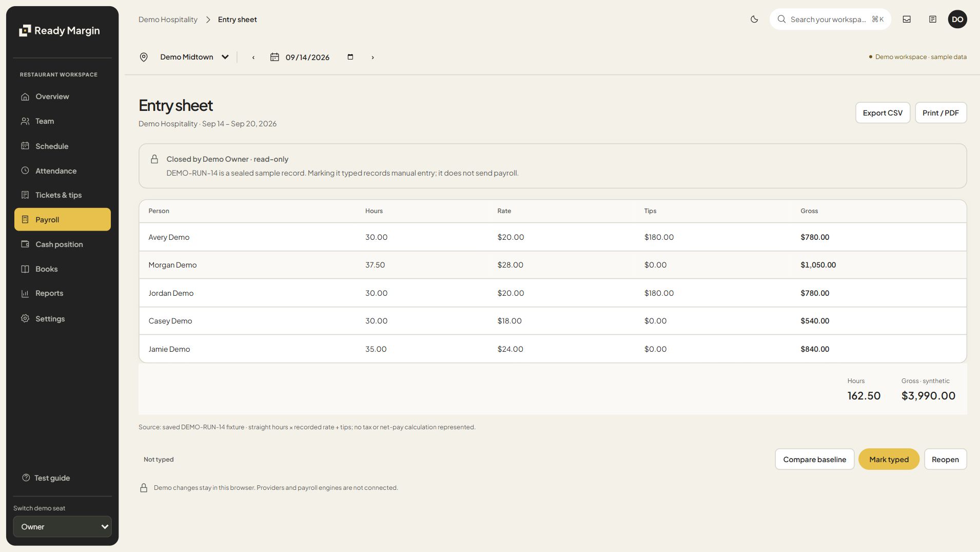The image size is (980, 552).
Task: Open Team in the sidebar
Action: pos(63,121)
